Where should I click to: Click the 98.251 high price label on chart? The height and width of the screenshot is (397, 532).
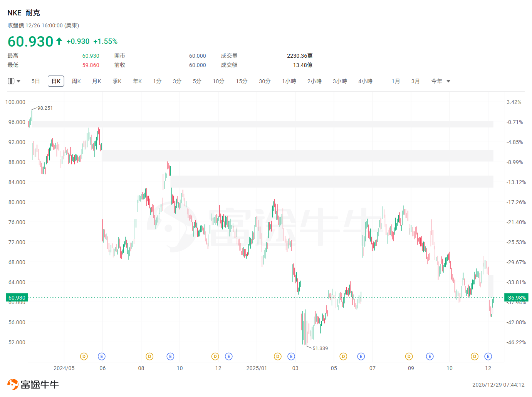point(45,108)
